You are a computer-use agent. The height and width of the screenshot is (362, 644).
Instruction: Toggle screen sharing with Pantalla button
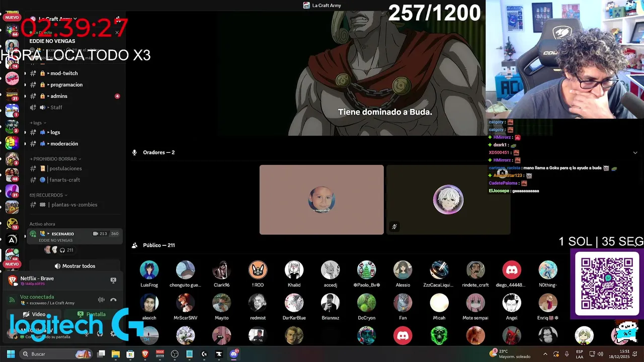point(92,314)
